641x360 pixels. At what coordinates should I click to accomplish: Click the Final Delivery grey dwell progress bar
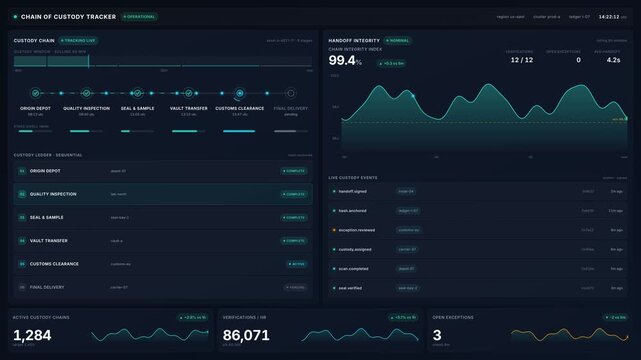[x=291, y=131]
